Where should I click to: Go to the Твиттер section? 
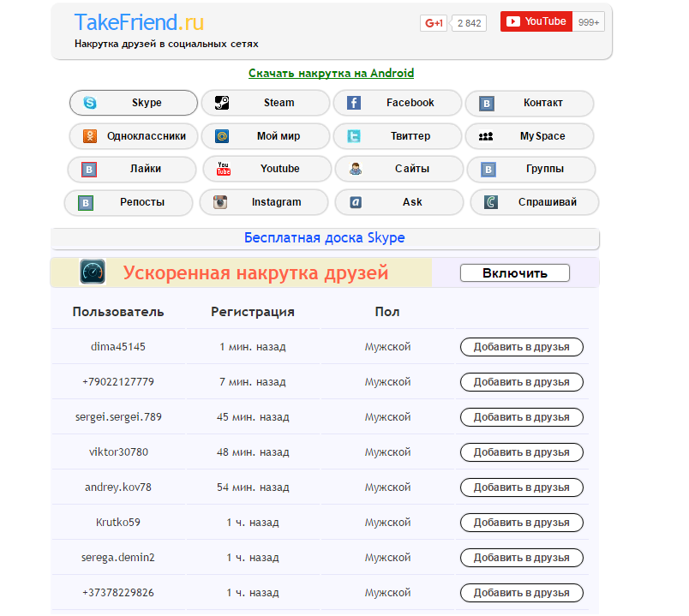pos(398,136)
